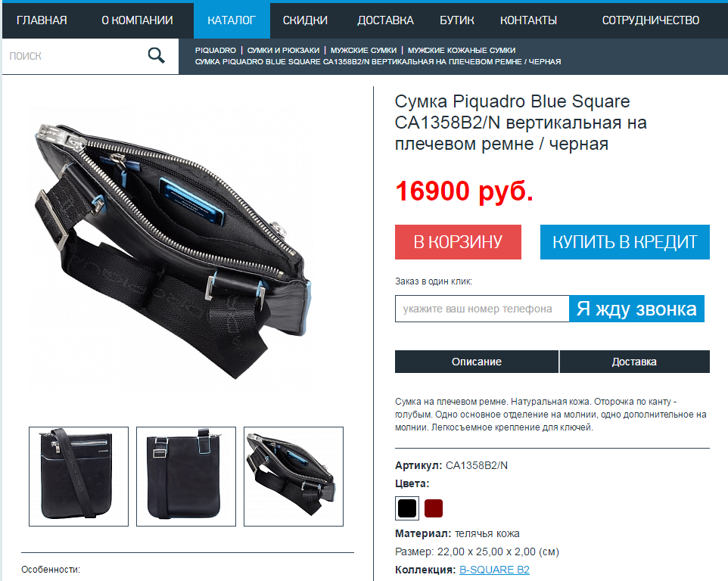
Task: Click the Я жду звонка button
Action: [636, 309]
